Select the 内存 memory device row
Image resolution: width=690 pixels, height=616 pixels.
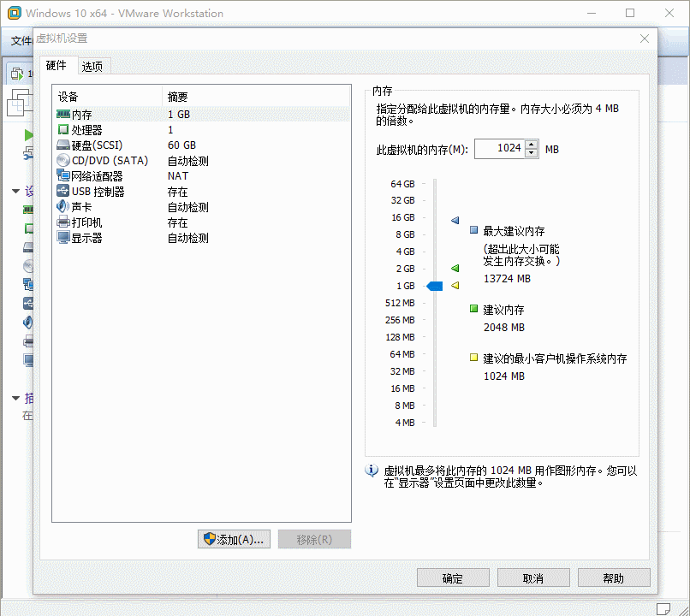[x=201, y=115]
